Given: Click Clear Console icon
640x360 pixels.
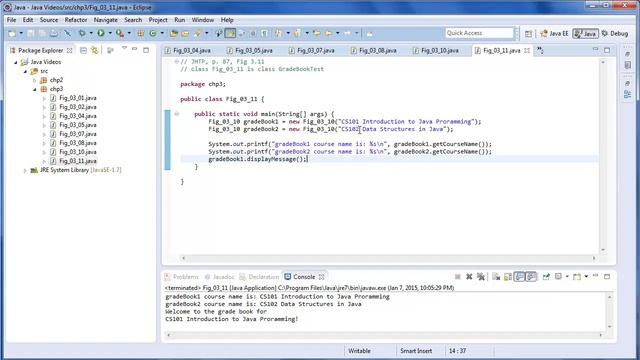Looking at the screenshot, I should tap(496, 277).
